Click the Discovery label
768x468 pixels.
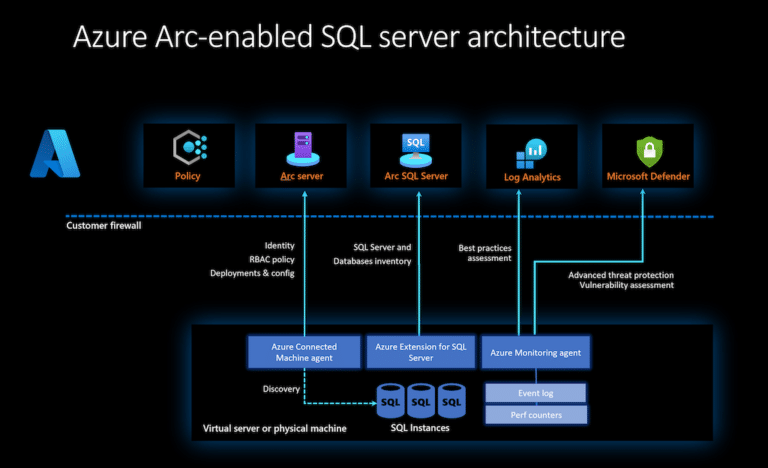click(x=281, y=389)
